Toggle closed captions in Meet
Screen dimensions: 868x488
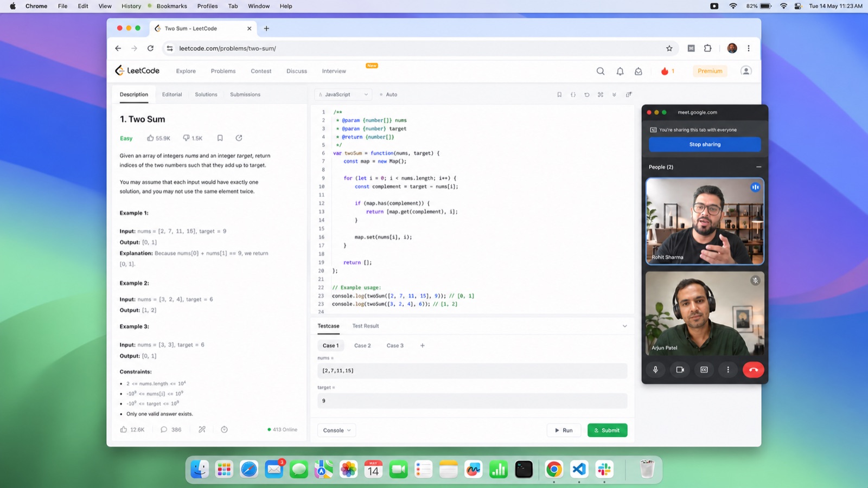pyautogui.click(x=704, y=370)
